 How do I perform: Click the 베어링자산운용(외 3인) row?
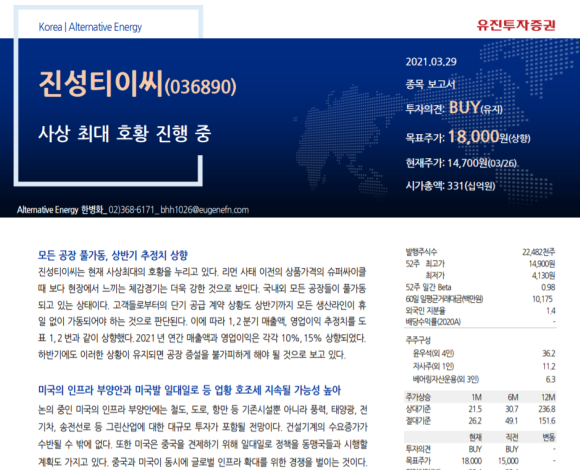tap(484, 379)
